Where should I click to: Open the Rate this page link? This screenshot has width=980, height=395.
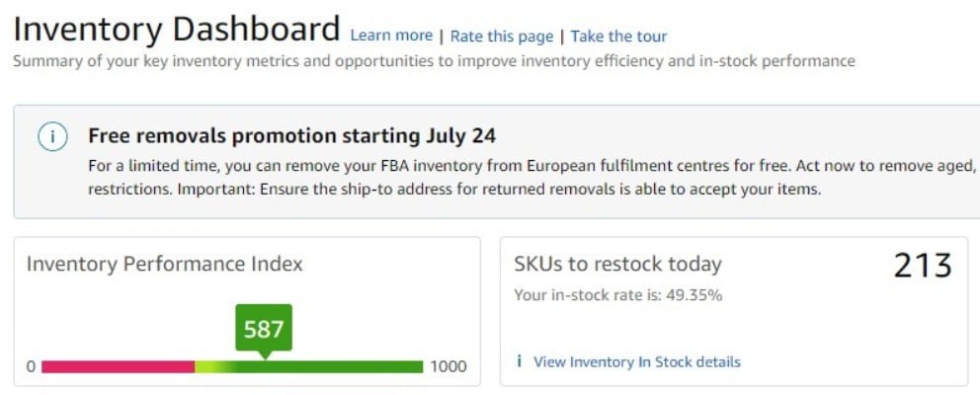[502, 37]
